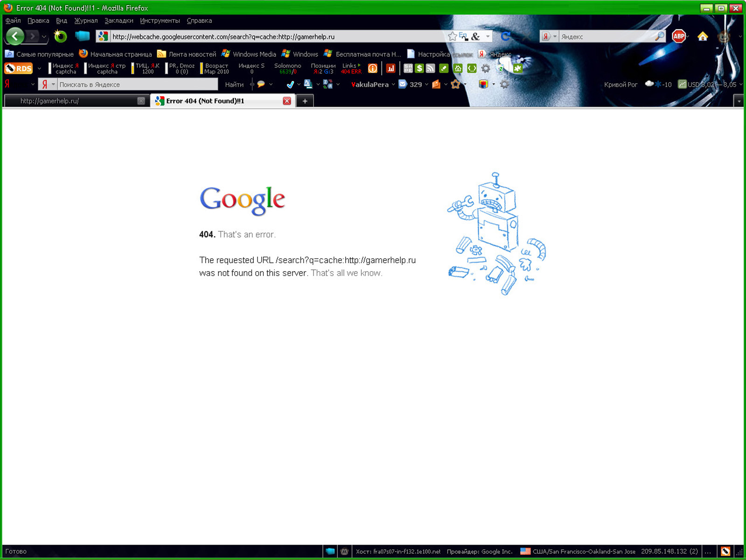Click the Links 404 ERR indicator
The width and height of the screenshot is (746, 560).
click(x=351, y=69)
